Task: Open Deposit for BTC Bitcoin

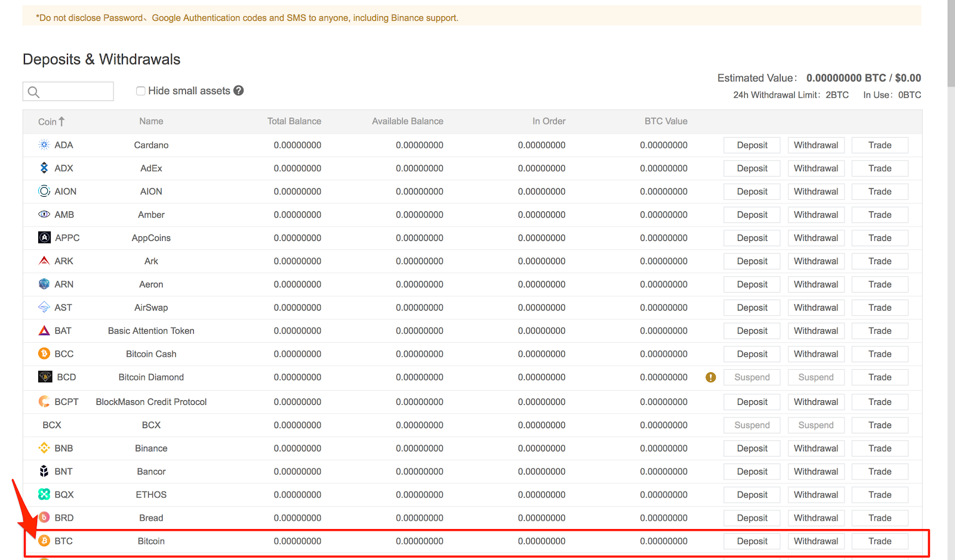Action: click(752, 542)
